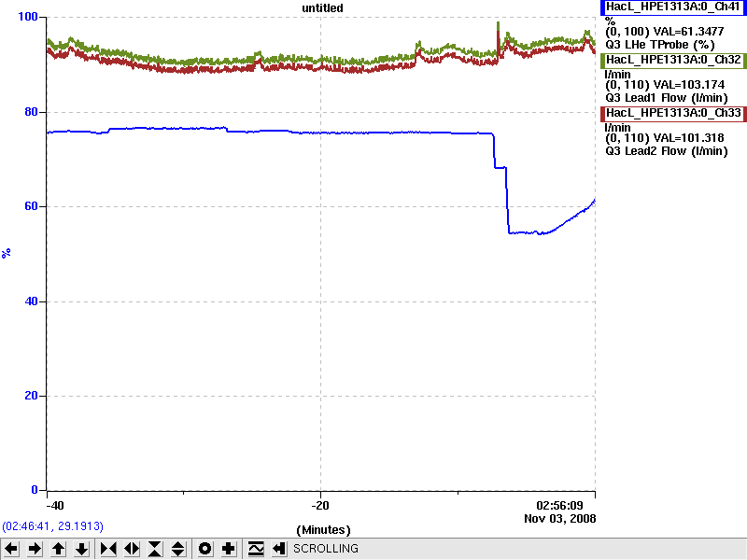Select the HacL_HPE1313A:0_Ch33 red legend entry
The width and height of the screenshot is (747, 560).
tap(673, 113)
